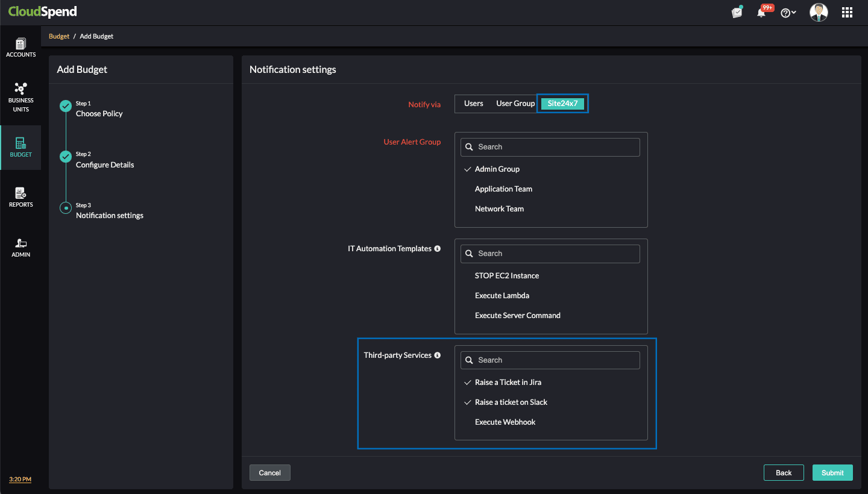Viewport: 868px width, 494px height.
Task: Focus the Third-party Services search field
Action: tap(550, 360)
